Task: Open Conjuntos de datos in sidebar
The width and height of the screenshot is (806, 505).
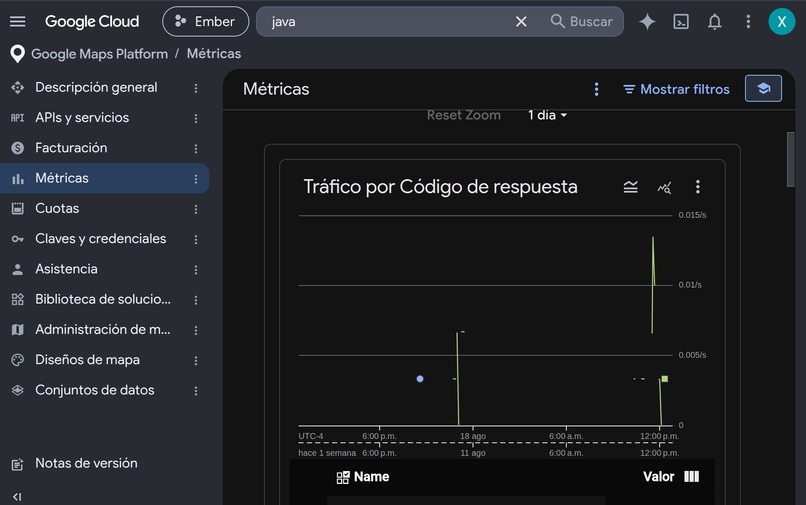Action: coord(95,390)
